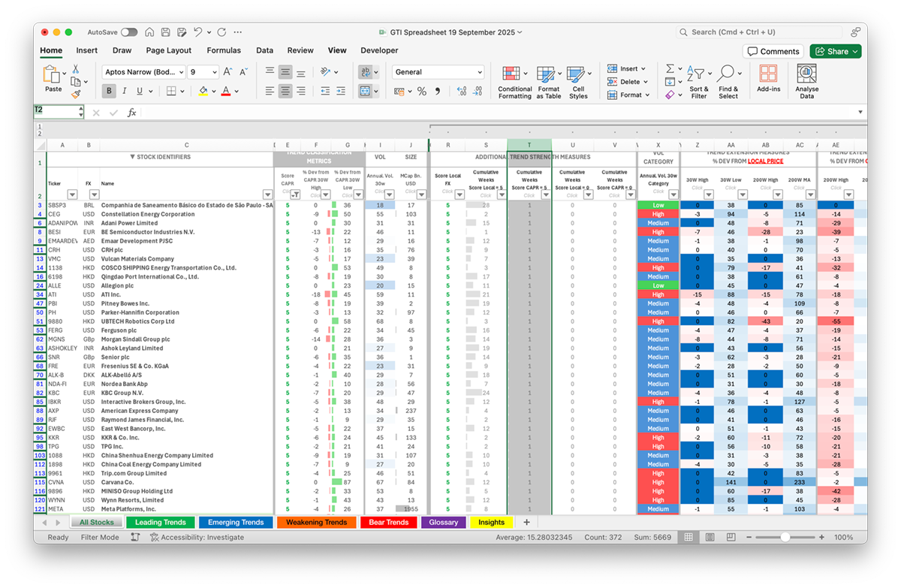Open Add-ins
The height and width of the screenshot is (588, 901).
(x=768, y=78)
